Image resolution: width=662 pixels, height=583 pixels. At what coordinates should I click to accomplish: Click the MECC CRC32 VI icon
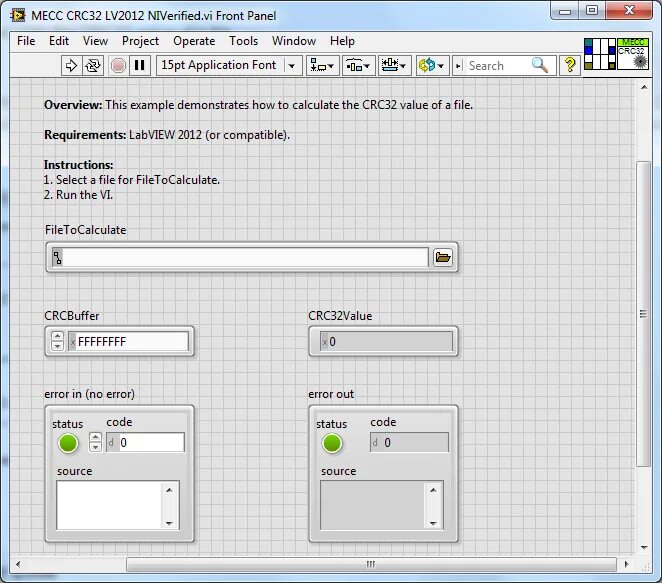click(x=633, y=54)
